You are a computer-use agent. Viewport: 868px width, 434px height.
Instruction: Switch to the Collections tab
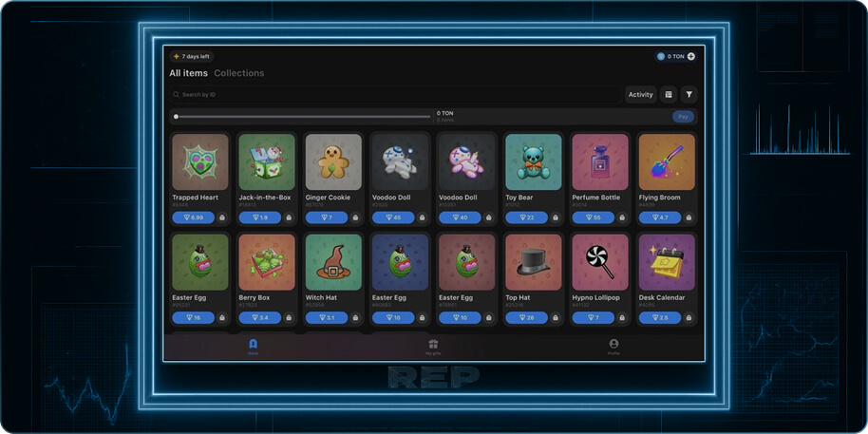(x=239, y=73)
